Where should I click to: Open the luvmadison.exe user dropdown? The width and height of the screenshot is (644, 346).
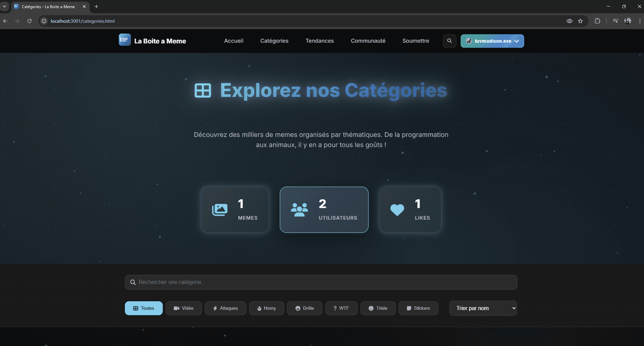[492, 41]
